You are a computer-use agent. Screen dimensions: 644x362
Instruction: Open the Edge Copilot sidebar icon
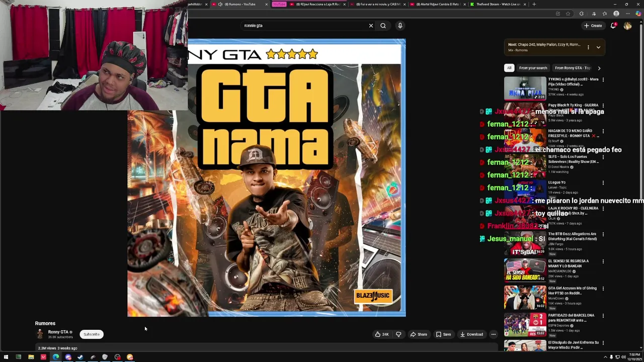639,14
